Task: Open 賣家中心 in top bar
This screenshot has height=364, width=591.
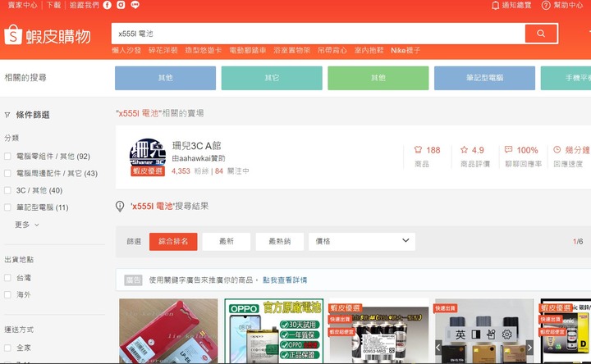Action: click(23, 5)
